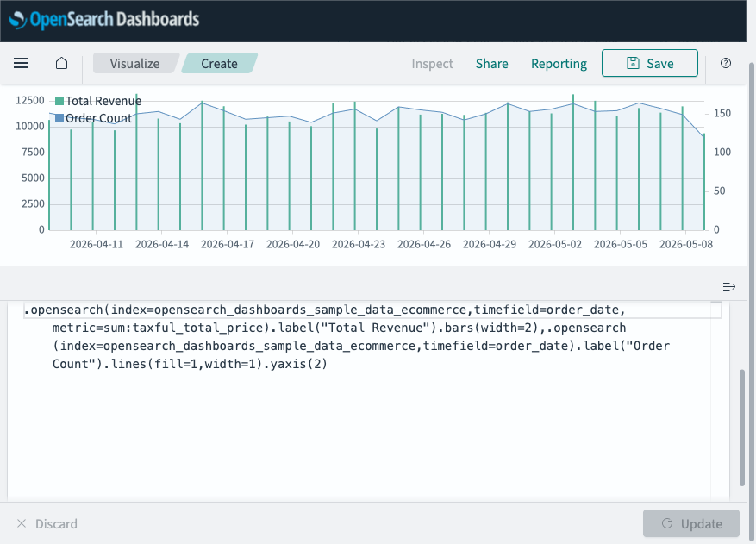Viewport: 756px width, 544px height.
Task: Open the Inspect menu item
Action: click(x=432, y=64)
